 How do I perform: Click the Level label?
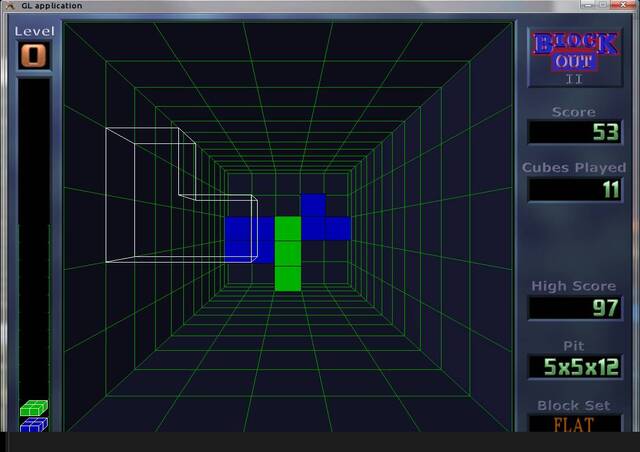pyautogui.click(x=34, y=31)
